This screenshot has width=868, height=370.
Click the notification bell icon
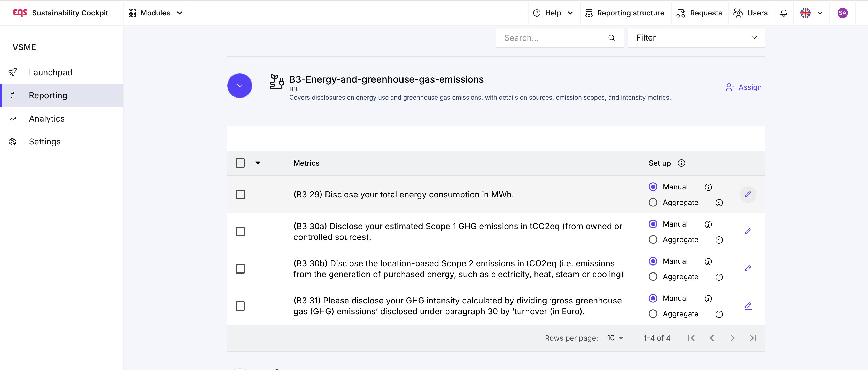click(784, 13)
